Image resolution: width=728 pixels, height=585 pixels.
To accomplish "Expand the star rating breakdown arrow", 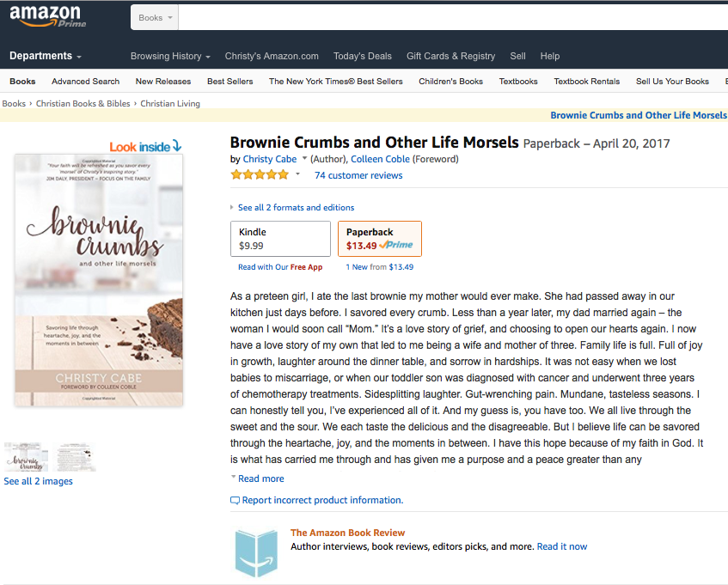I will tap(298, 174).
